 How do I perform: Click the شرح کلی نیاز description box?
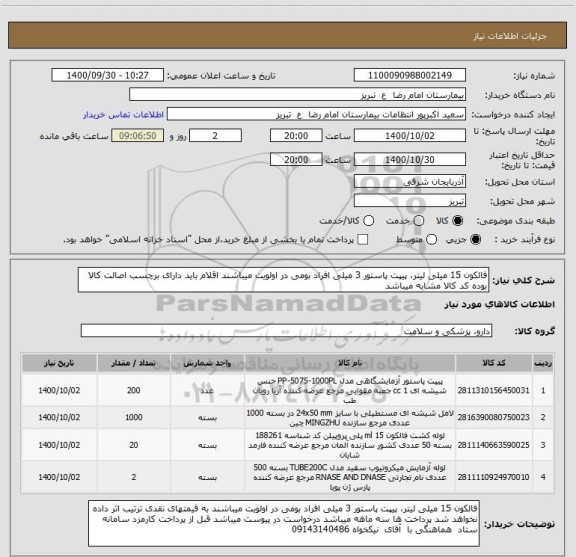pyautogui.click(x=284, y=280)
